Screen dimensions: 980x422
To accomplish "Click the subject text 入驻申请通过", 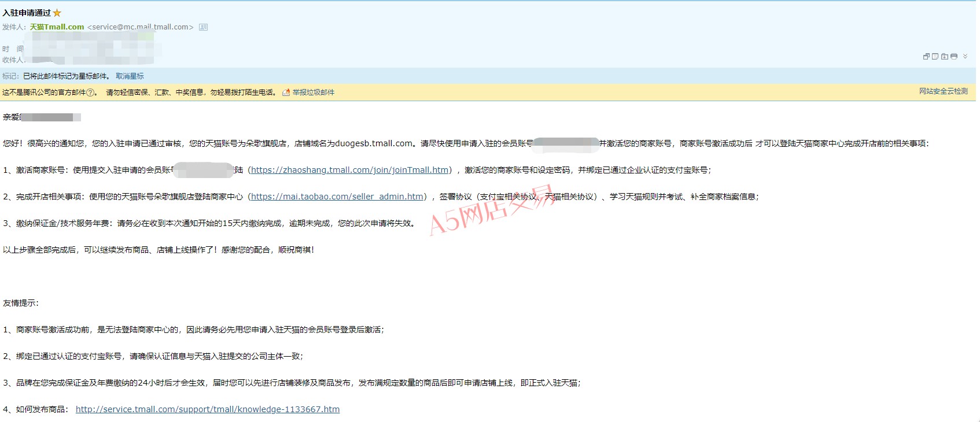I will click(27, 13).
